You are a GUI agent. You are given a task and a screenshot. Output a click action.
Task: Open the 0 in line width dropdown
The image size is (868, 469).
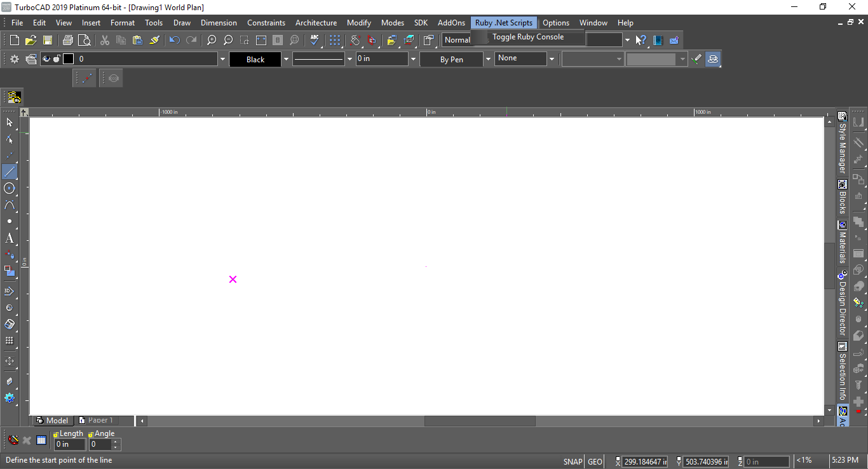tap(413, 59)
